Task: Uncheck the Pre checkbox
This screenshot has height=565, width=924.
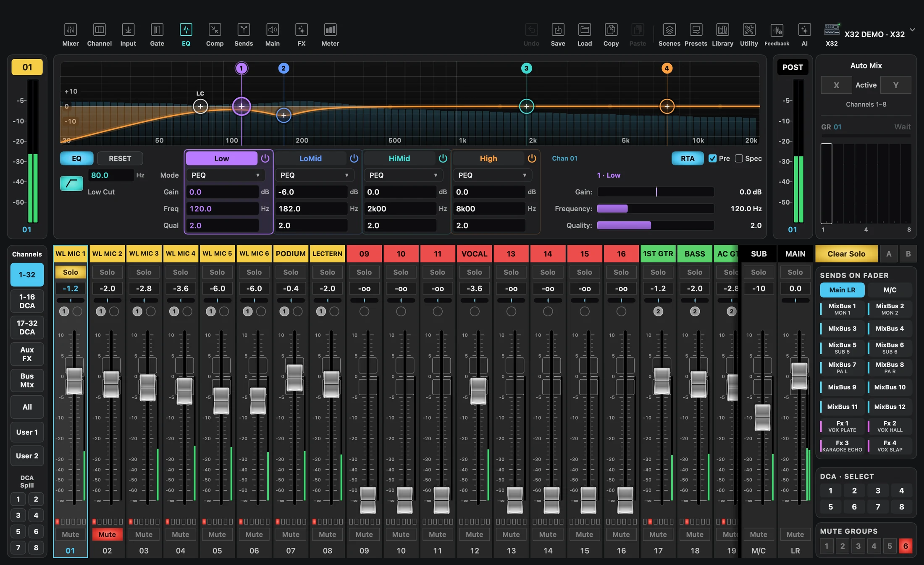Action: coord(712,158)
